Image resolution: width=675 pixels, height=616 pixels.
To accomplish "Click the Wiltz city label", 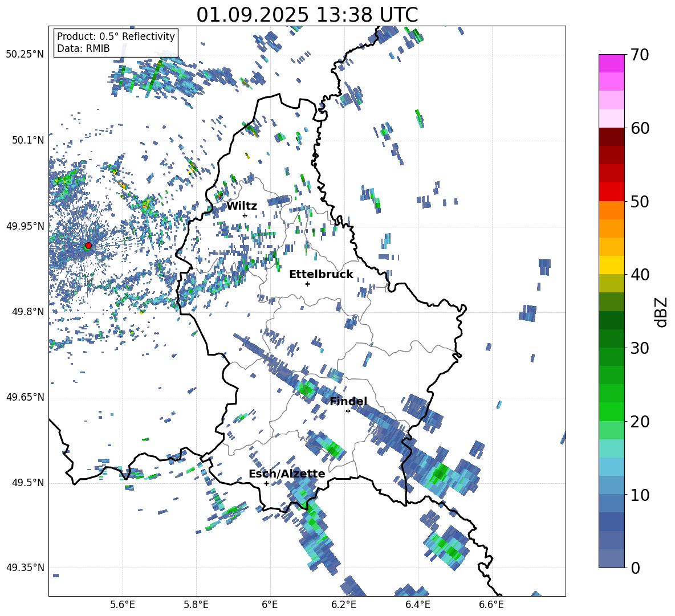I will coord(242,206).
